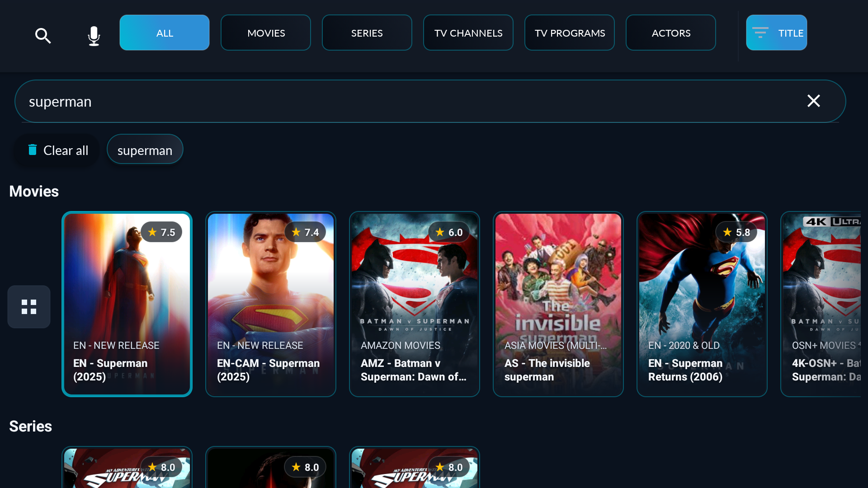The width and height of the screenshot is (868, 488).
Task: Select the superman recent search chip
Action: (145, 150)
